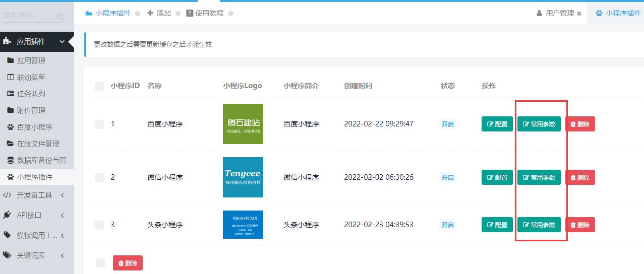This screenshot has height=274, width=644.
Task: Click 配置 button for 微信小程序
Action: pyautogui.click(x=497, y=177)
